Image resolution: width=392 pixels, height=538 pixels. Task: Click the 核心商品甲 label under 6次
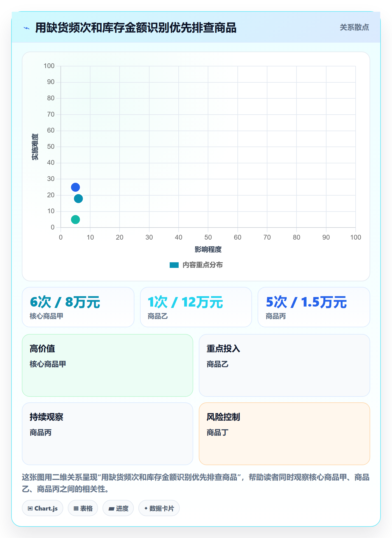(46, 316)
